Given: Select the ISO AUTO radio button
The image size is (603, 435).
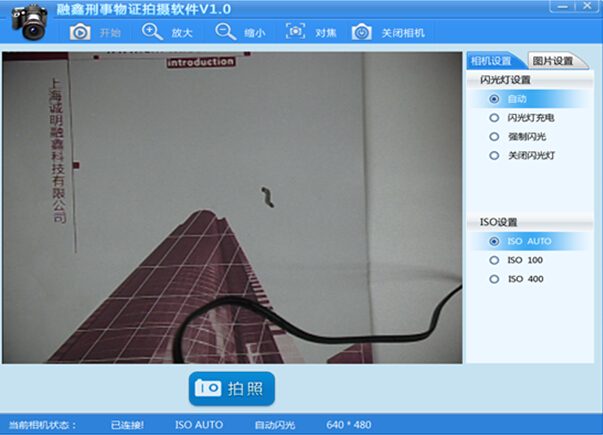Looking at the screenshot, I should coord(494,241).
